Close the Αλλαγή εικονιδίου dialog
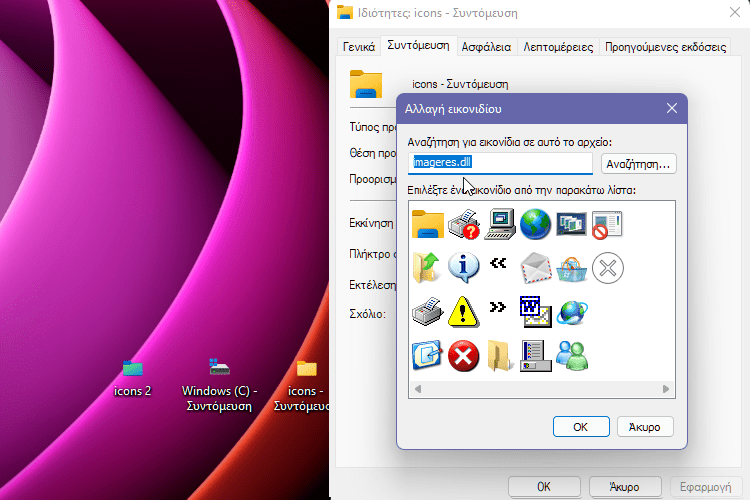This screenshot has height=500, width=750. pyautogui.click(x=672, y=109)
